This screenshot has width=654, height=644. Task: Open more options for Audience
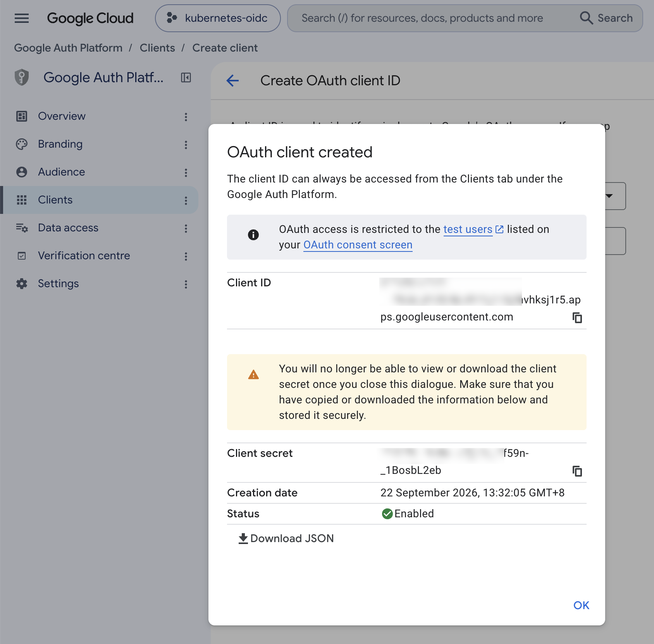(x=186, y=173)
